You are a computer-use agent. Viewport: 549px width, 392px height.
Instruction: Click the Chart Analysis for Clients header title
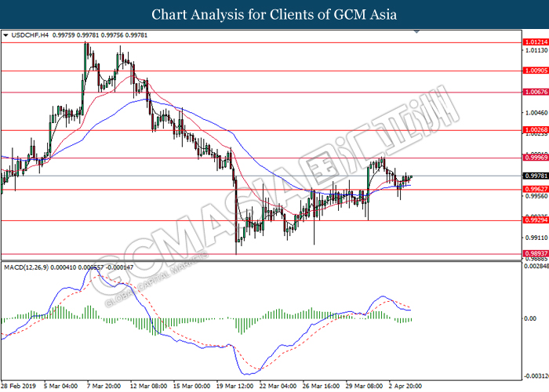click(274, 15)
